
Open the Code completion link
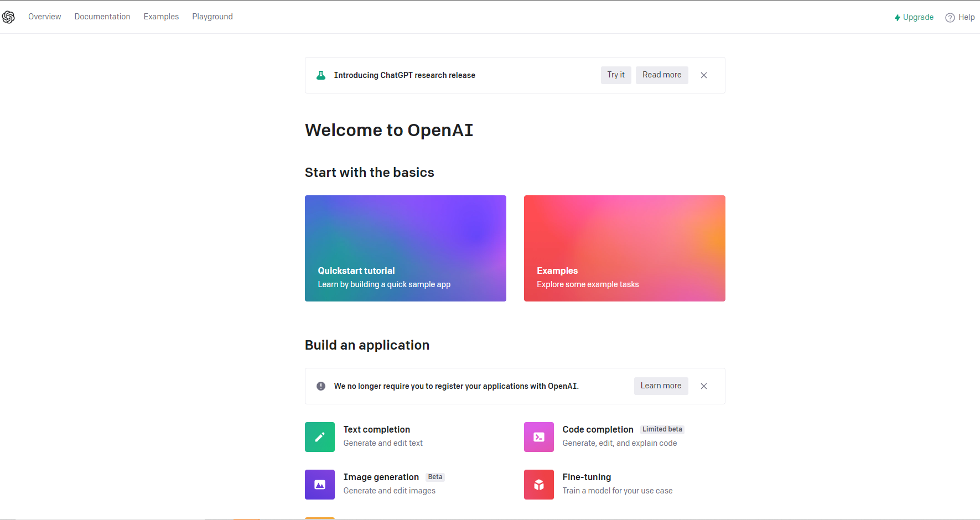(x=598, y=429)
